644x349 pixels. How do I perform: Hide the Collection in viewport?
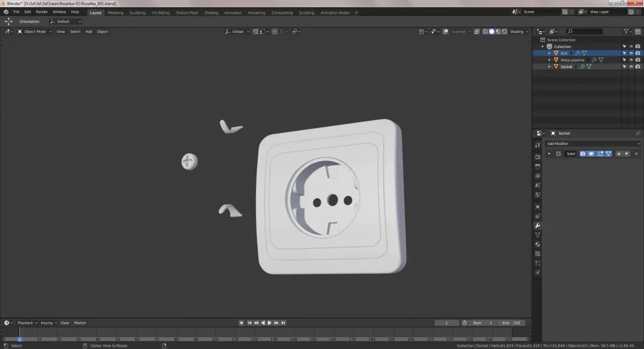(631, 47)
